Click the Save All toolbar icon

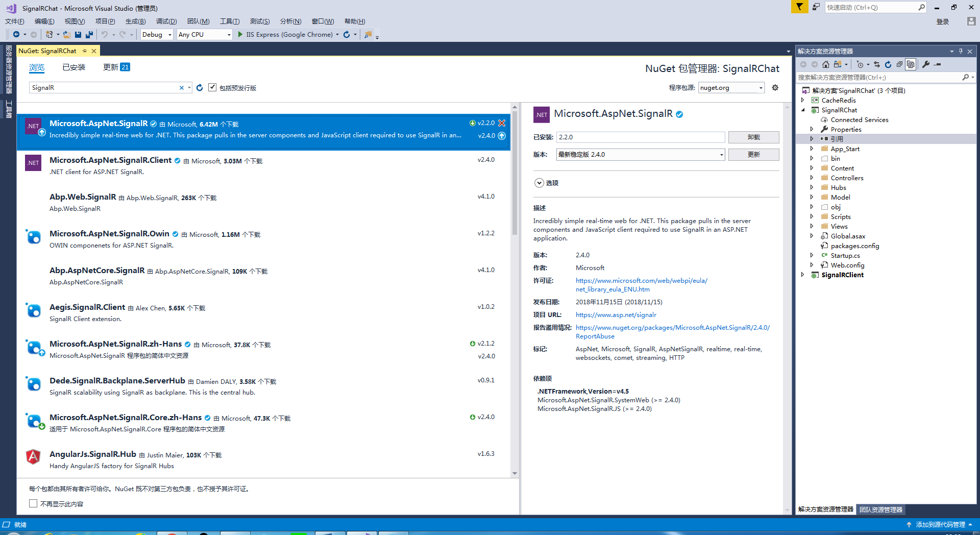pos(89,34)
